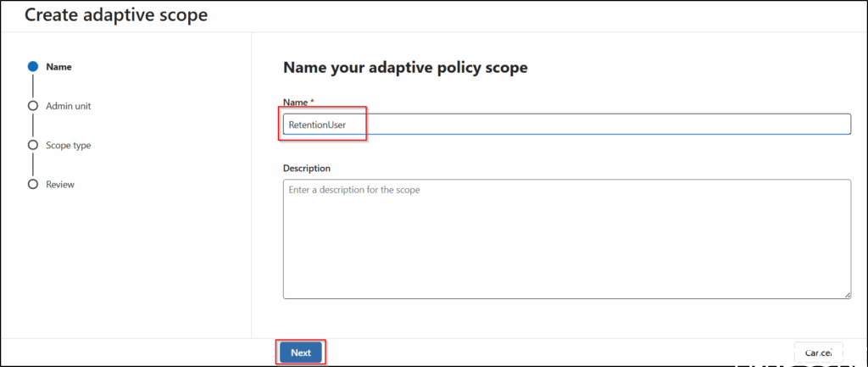Click connector line between Name and Admin unit

(x=33, y=86)
